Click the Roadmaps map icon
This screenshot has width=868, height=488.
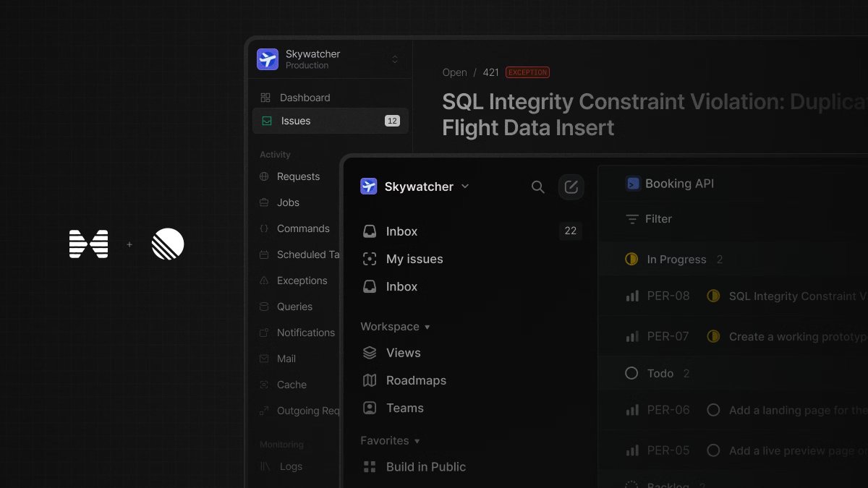pos(370,380)
